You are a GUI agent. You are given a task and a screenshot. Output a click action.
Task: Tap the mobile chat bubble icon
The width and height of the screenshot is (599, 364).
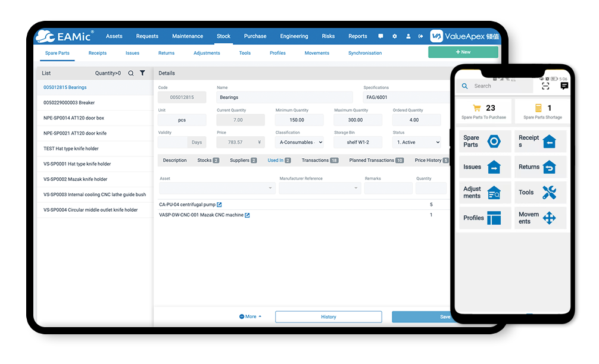pos(564,86)
